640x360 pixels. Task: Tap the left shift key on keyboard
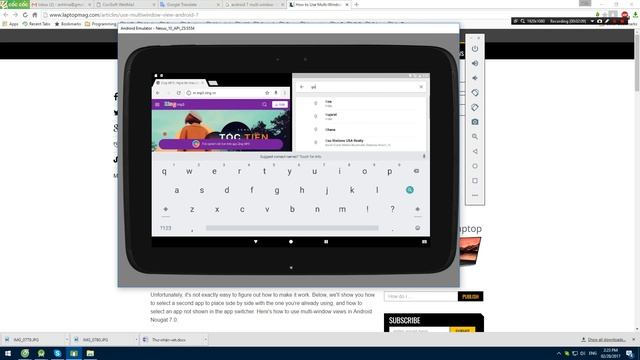click(x=165, y=209)
